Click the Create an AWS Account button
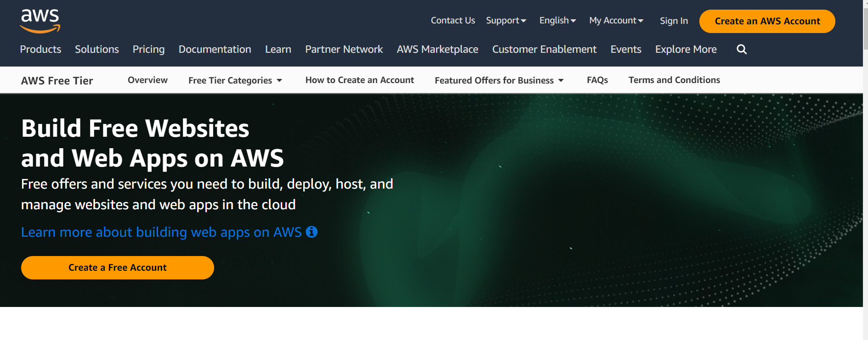The image size is (868, 340). pyautogui.click(x=767, y=21)
